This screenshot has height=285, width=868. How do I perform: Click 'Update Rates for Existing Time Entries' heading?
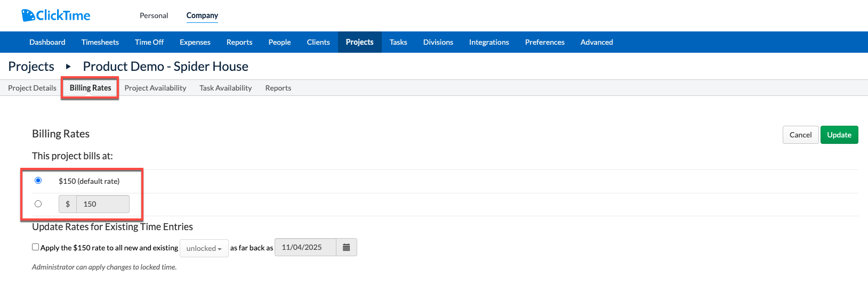[112, 227]
